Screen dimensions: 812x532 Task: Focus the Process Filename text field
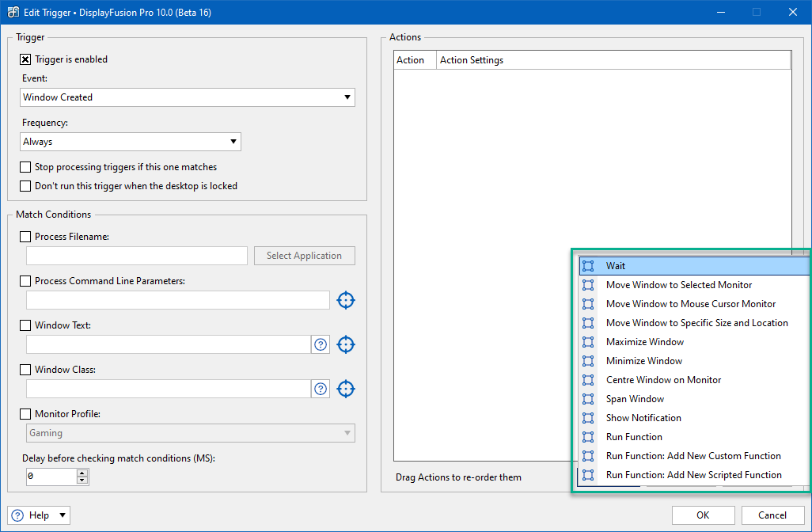pyautogui.click(x=137, y=256)
